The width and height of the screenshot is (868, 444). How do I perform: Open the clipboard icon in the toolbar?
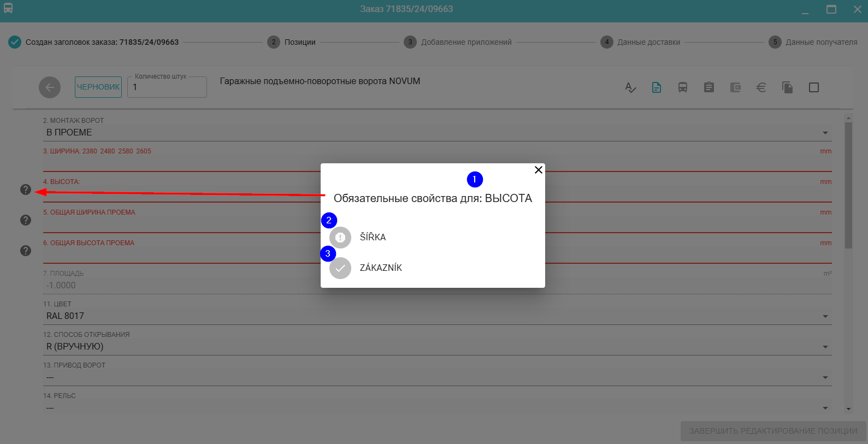(709, 87)
